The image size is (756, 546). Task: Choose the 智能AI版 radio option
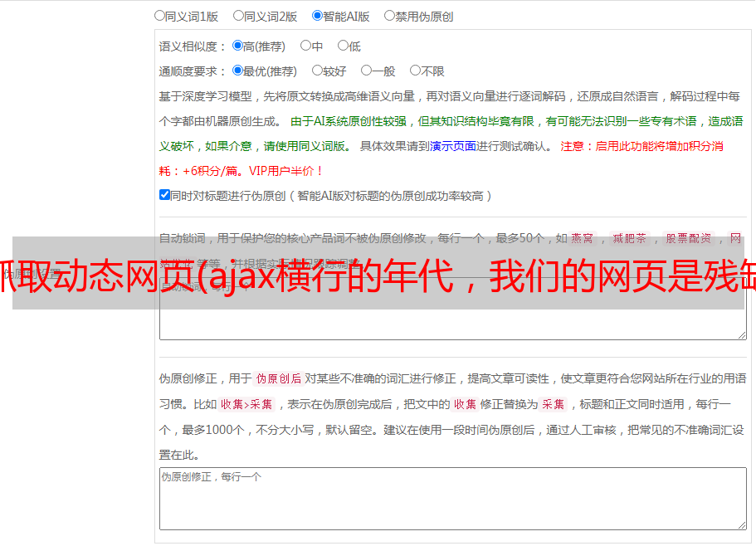point(317,16)
